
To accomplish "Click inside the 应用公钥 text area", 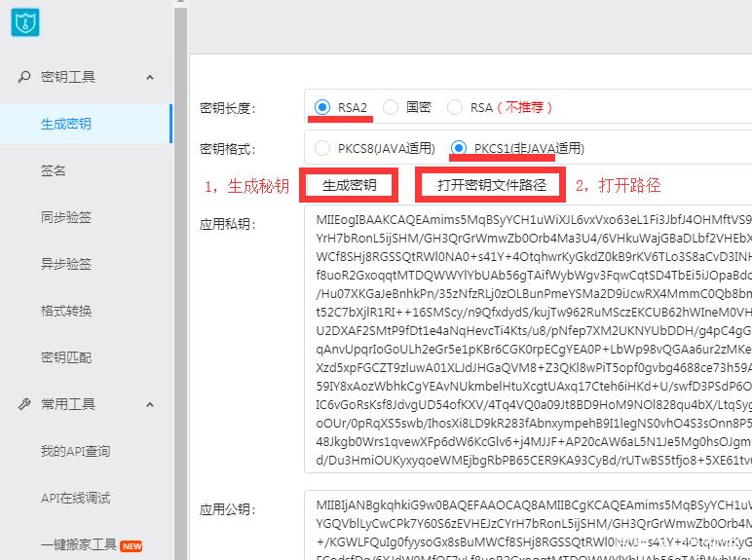I will tap(528, 525).
